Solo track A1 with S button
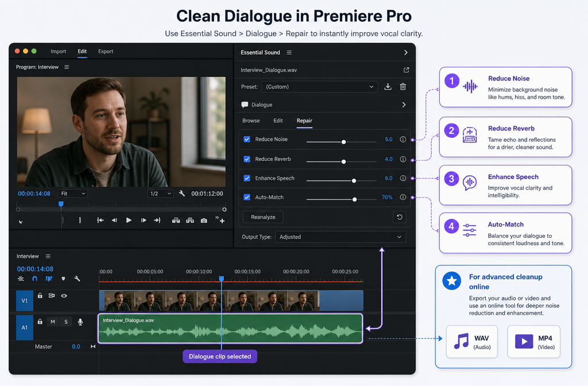 point(66,322)
